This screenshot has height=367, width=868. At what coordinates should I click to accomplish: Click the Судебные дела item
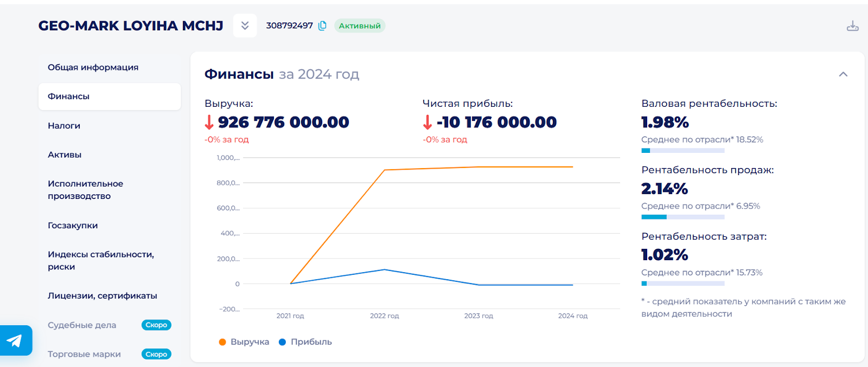pos(82,325)
